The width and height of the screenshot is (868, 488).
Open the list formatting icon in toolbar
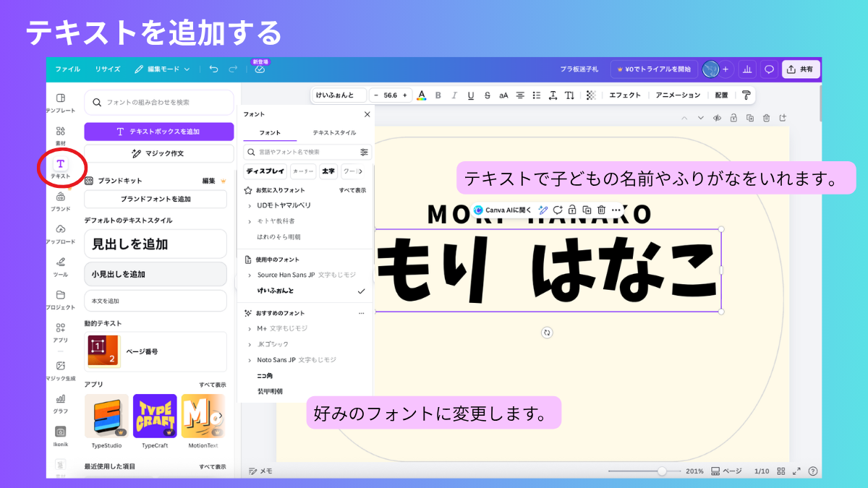[x=536, y=95]
